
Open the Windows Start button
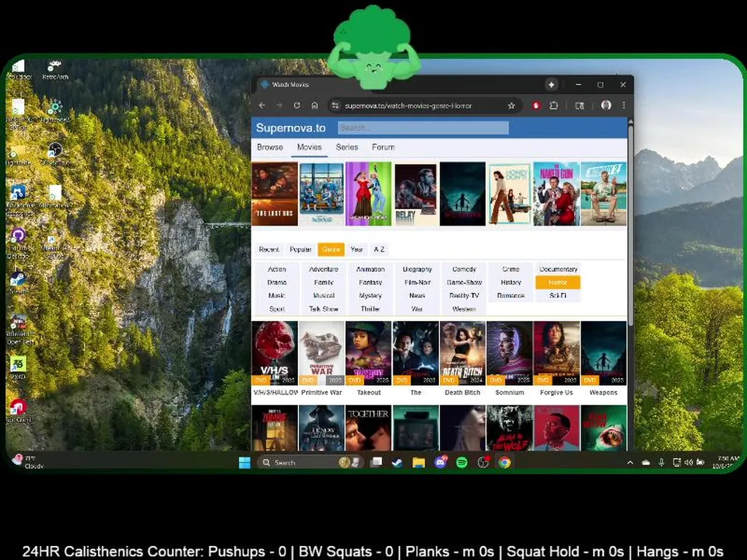[244, 462]
